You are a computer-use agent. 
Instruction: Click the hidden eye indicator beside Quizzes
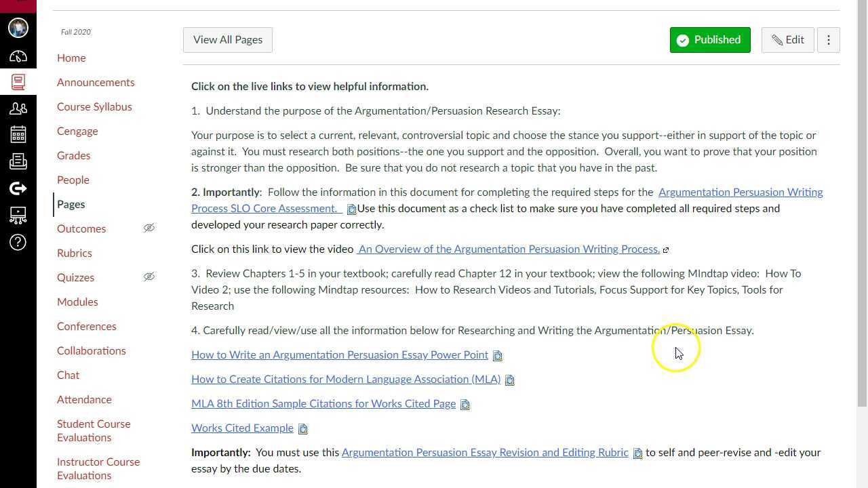pos(149,277)
